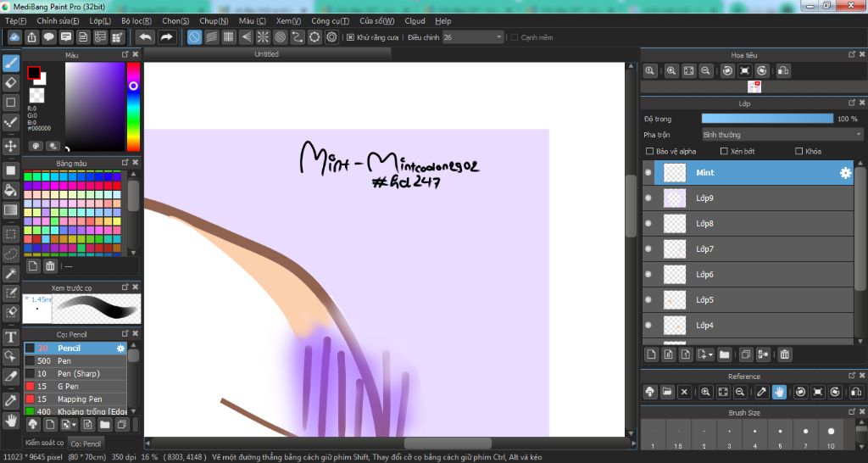This screenshot has height=463, width=868.
Task: Enable crisscross grid snap
Action: click(x=229, y=37)
